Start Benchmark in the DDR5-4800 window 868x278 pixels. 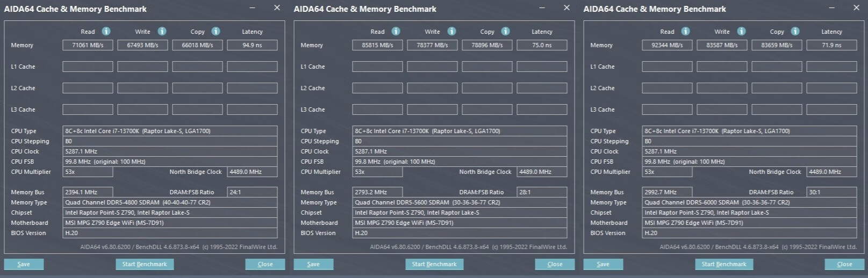[145, 264]
